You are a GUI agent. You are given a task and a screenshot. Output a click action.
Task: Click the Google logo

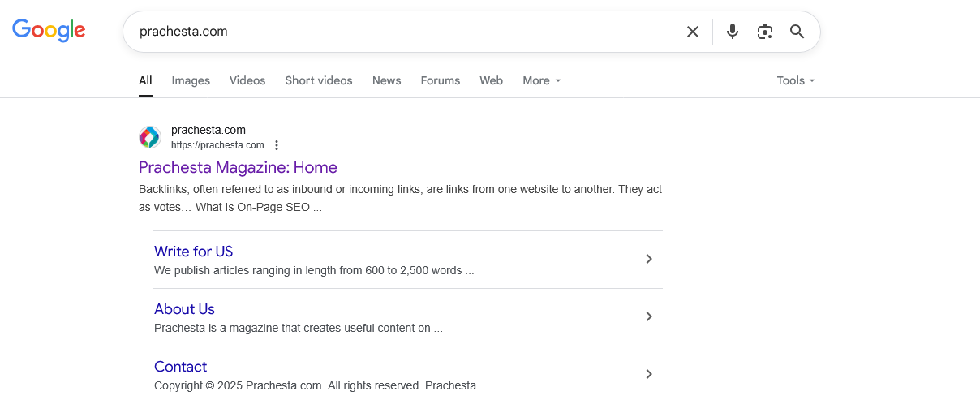point(49,31)
